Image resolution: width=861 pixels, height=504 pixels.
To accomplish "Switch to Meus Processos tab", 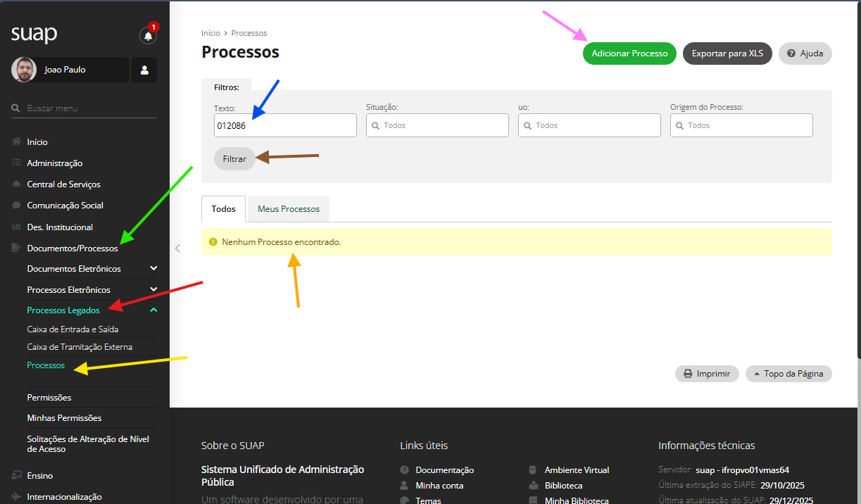I will [289, 209].
